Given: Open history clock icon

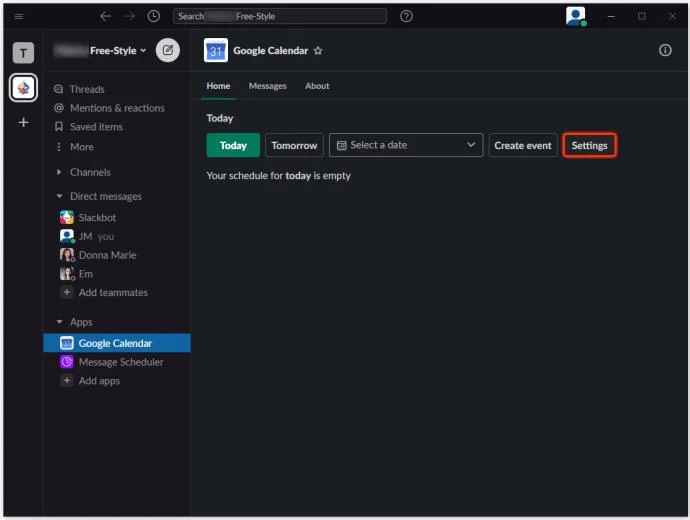Looking at the screenshot, I should tap(154, 16).
